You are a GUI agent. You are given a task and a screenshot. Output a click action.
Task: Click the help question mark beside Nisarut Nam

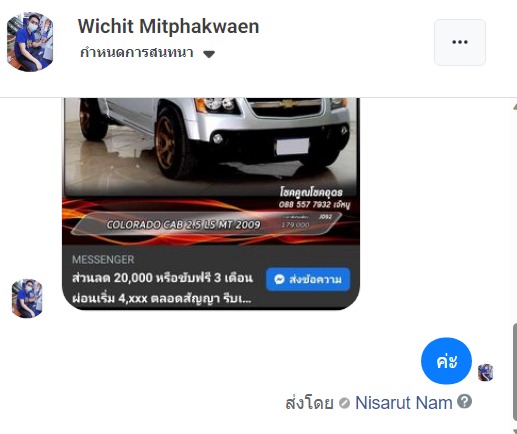point(464,401)
